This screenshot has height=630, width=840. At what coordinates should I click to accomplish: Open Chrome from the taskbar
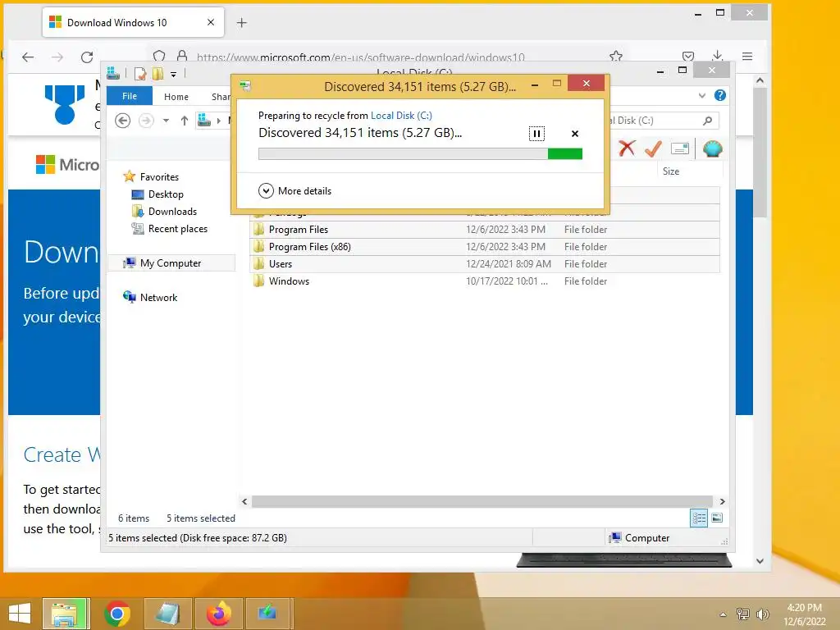coord(117,614)
